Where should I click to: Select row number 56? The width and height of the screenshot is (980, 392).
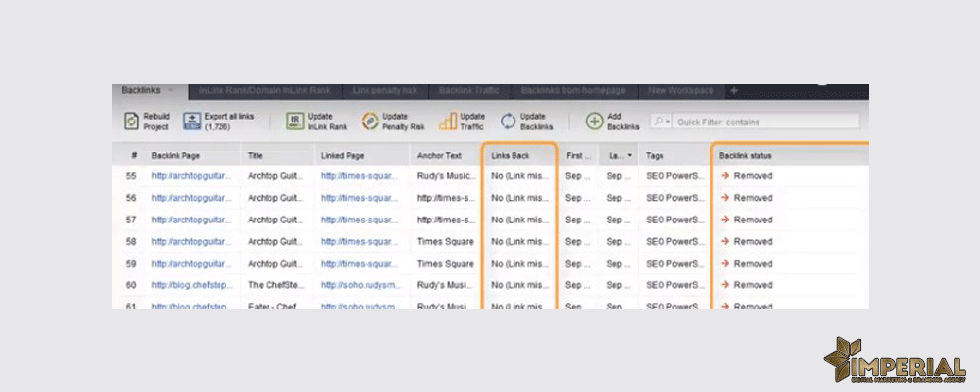point(131,198)
